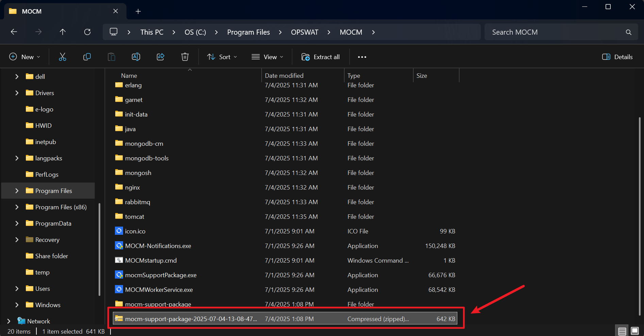
Task: Click the Paste clipboard icon
Action: coord(112,57)
